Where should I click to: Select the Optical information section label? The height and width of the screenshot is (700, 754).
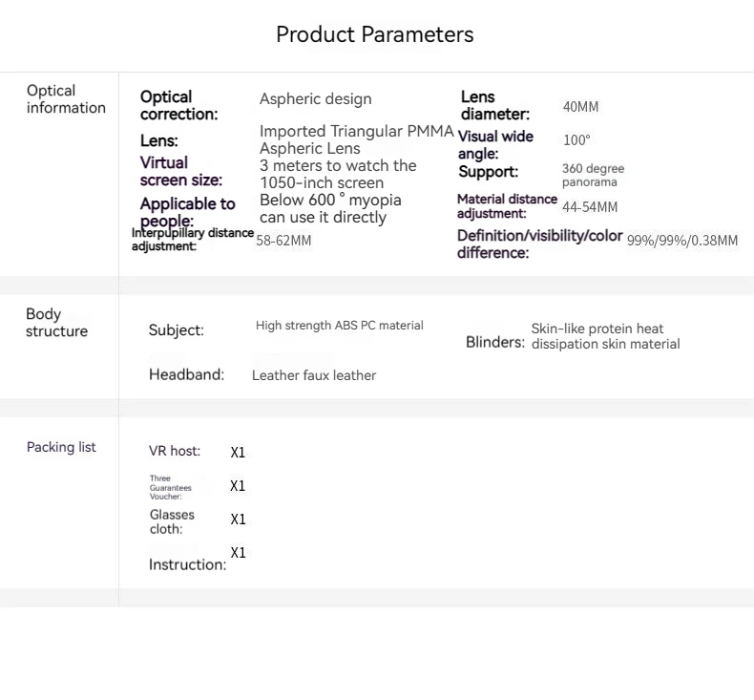(x=66, y=99)
